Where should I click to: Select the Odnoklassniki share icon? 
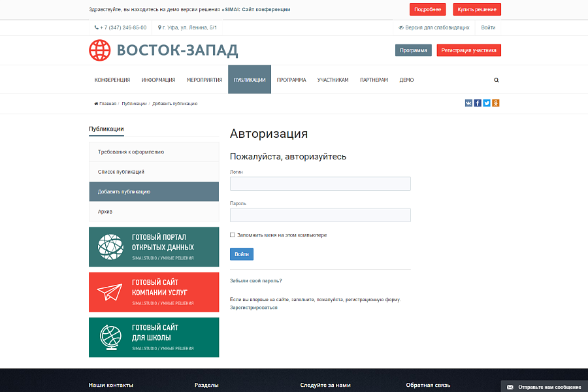point(496,103)
